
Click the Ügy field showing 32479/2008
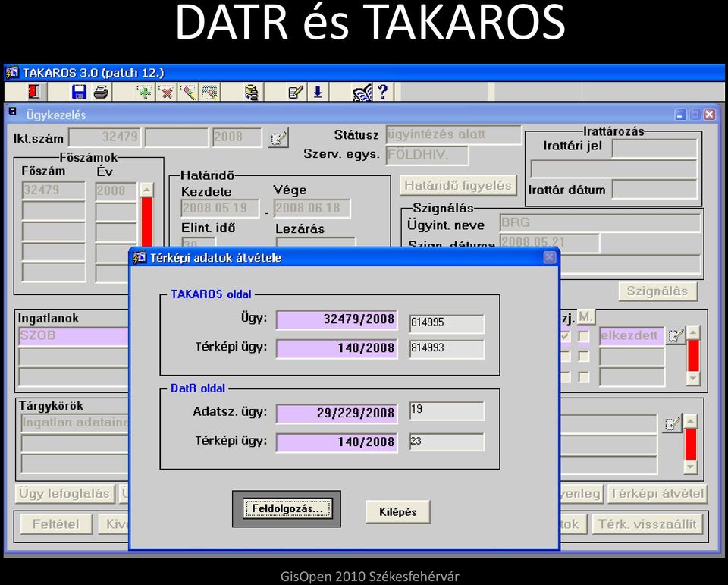pyautogui.click(x=337, y=319)
